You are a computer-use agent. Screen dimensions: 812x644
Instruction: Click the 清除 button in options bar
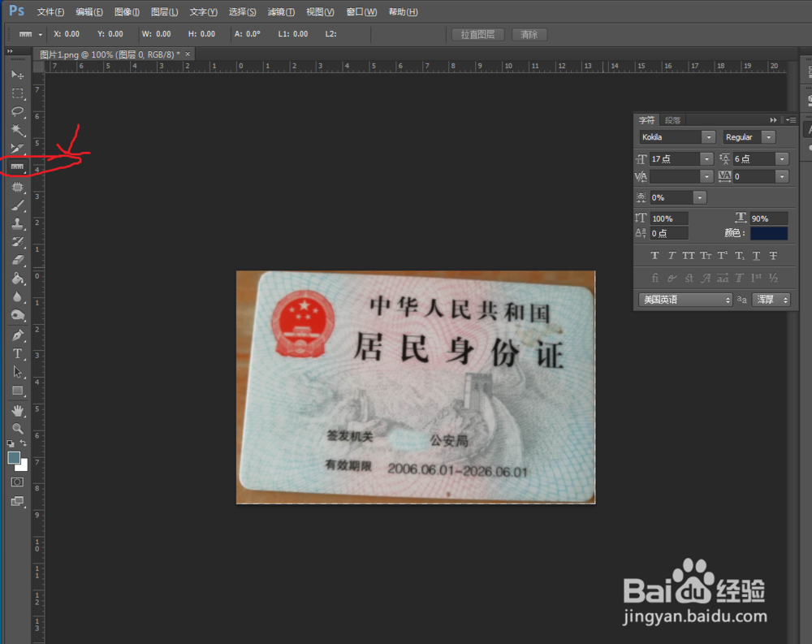[x=529, y=34]
